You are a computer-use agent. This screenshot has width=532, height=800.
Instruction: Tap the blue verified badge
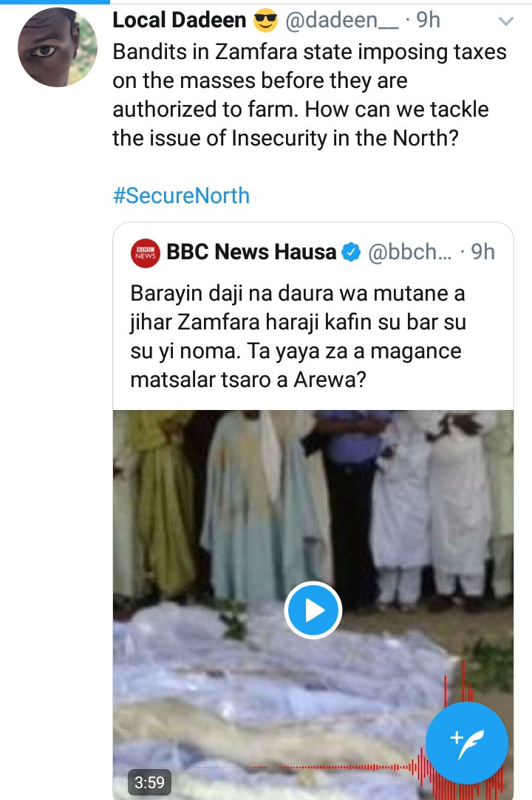tap(351, 253)
